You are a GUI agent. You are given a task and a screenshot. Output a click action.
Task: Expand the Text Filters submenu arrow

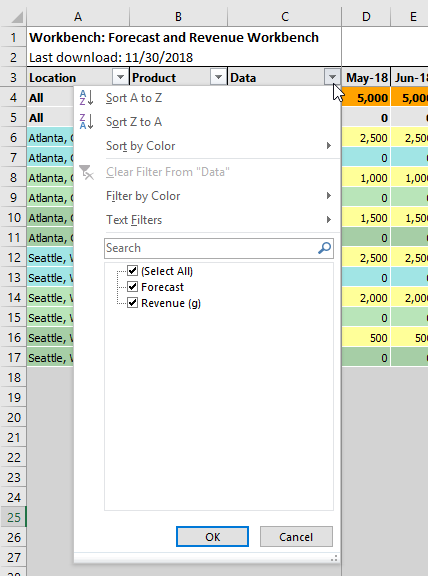[329, 220]
